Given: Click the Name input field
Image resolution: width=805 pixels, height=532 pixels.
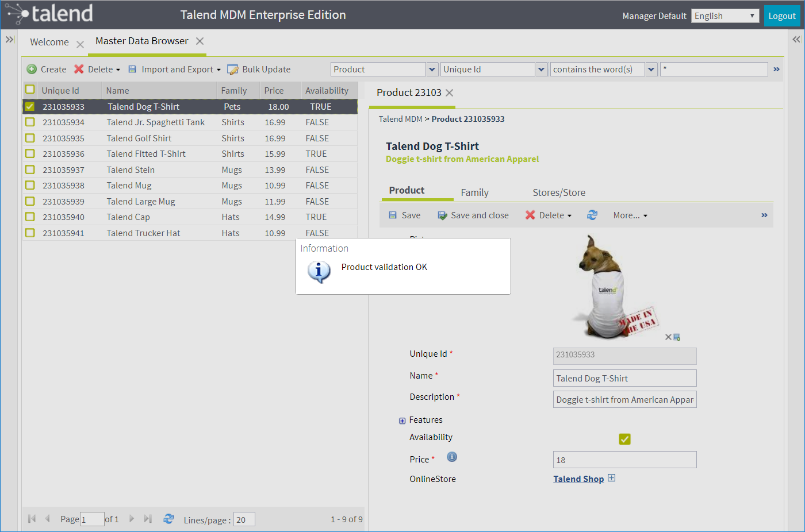Looking at the screenshot, I should [624, 378].
